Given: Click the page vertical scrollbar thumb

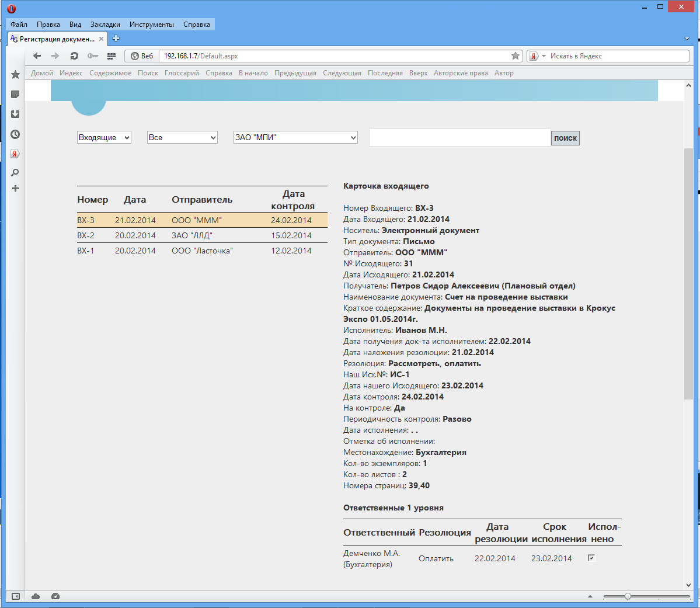Looking at the screenshot, I should tap(688, 273).
